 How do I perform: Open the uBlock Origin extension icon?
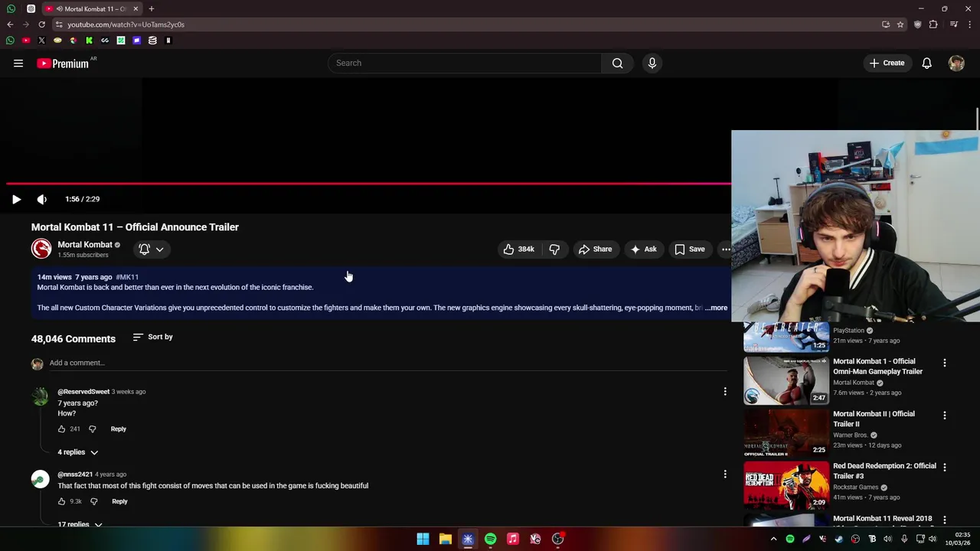point(918,24)
